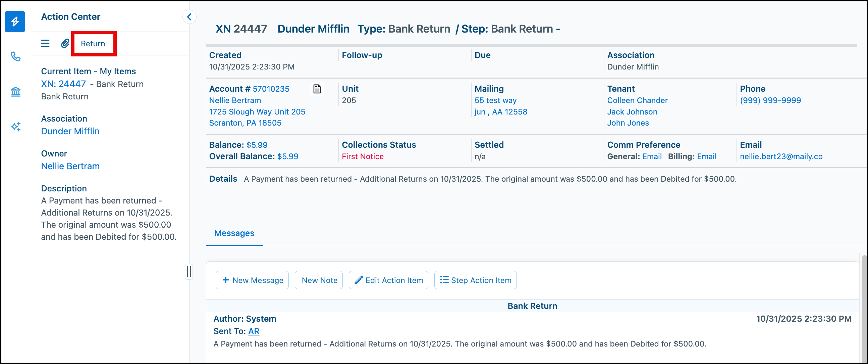The width and height of the screenshot is (868, 364).
Task: Open the Nellie Bertram link under Account #
Action: tap(235, 100)
